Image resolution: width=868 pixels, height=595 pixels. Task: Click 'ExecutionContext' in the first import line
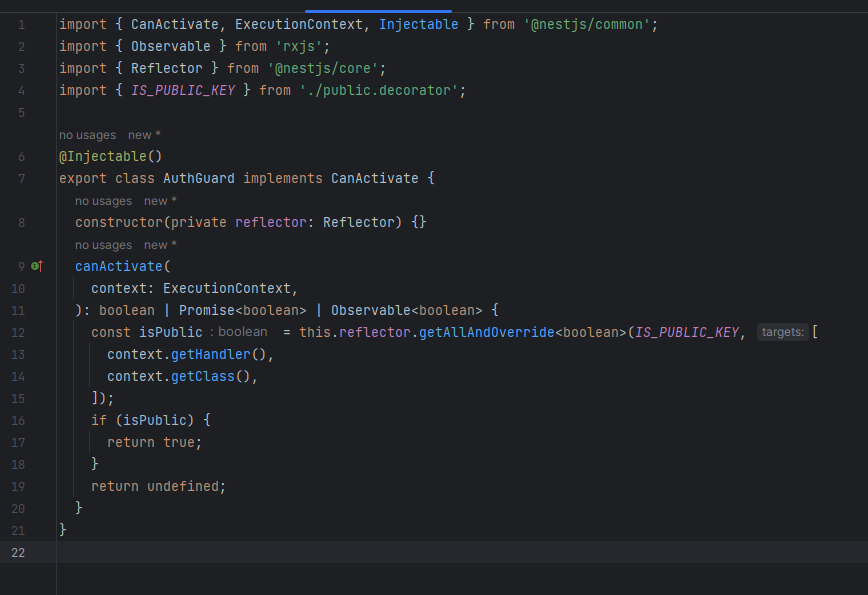299,24
